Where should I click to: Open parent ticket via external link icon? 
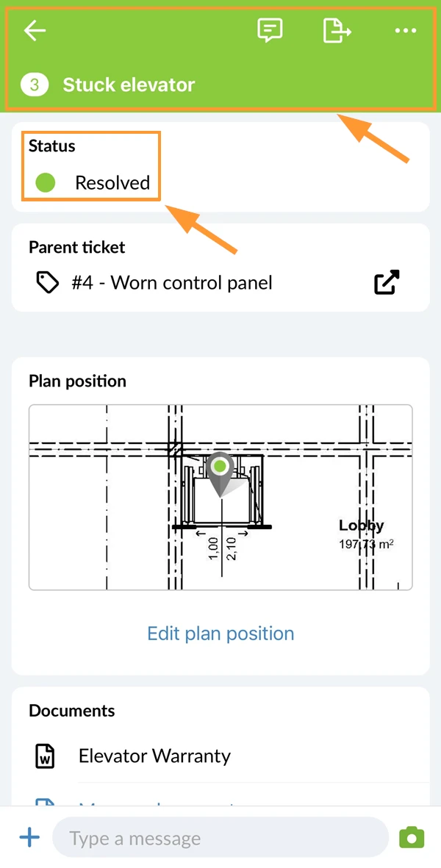(387, 283)
